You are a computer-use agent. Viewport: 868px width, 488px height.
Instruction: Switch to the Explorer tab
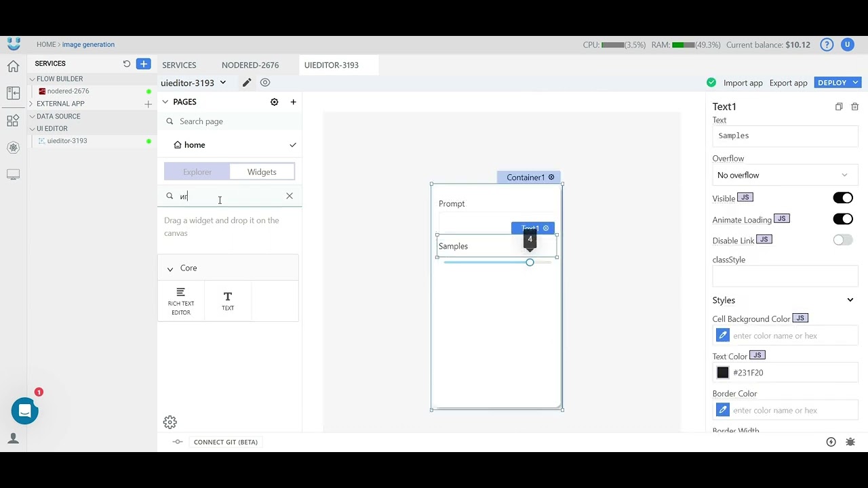pyautogui.click(x=197, y=172)
